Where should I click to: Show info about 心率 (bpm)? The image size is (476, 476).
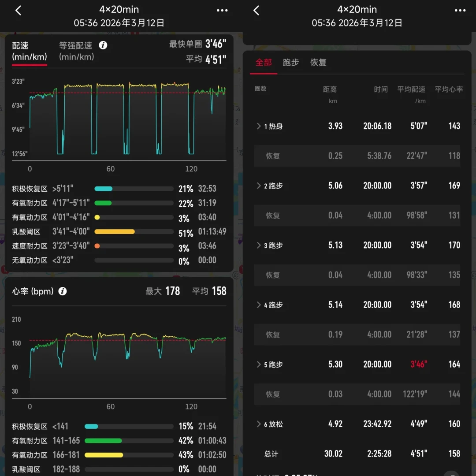click(63, 291)
